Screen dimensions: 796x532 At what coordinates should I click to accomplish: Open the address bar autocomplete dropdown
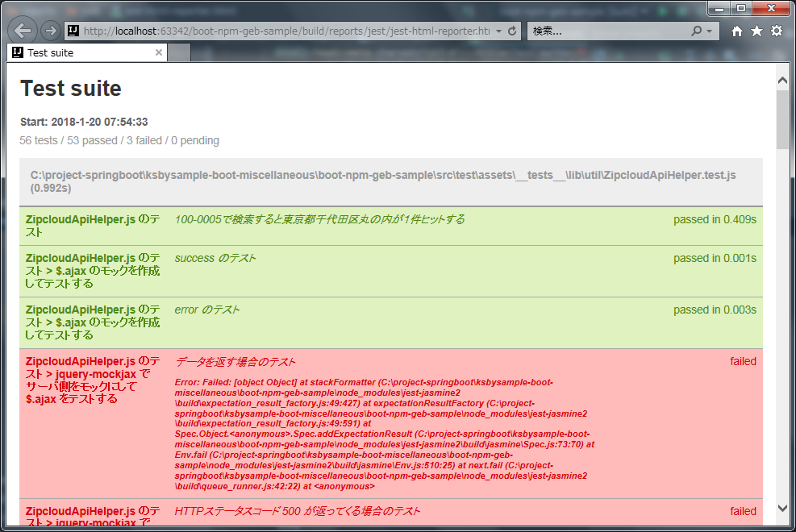tap(499, 31)
